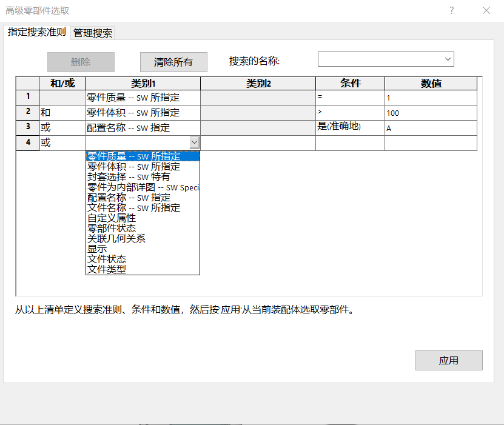
Task: Click the row header numbered 3
Action: tap(27, 127)
